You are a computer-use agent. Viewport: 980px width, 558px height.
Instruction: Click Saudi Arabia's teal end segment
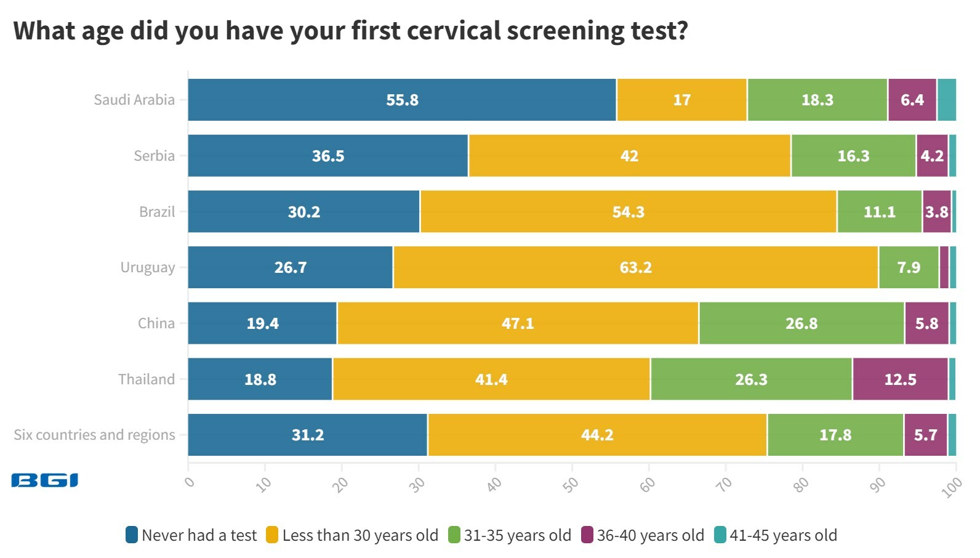(947, 100)
